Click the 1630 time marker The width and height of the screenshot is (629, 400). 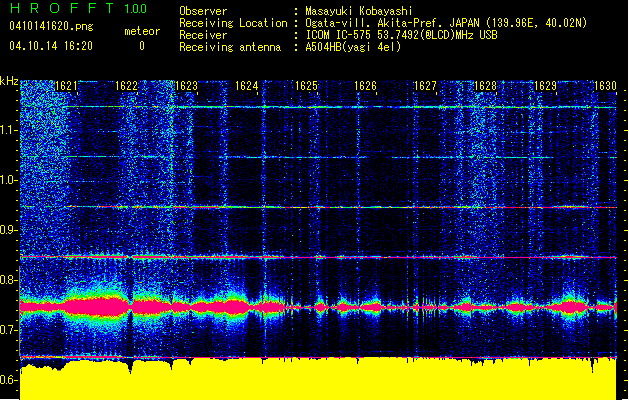[605, 86]
